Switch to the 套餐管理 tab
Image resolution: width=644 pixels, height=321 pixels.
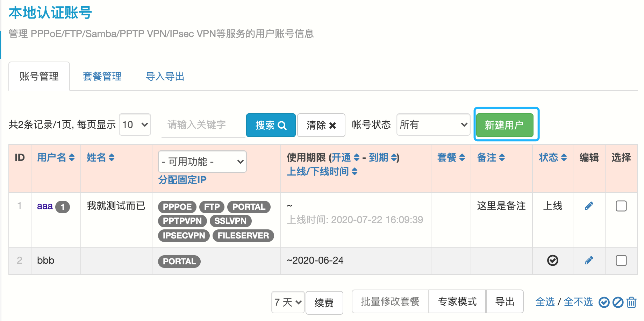tap(102, 76)
